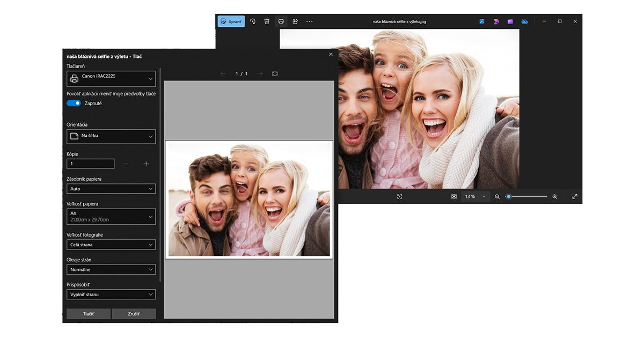The image size is (644, 338).
Task: Open the share icon in Photos toolbar
Action: point(295,21)
